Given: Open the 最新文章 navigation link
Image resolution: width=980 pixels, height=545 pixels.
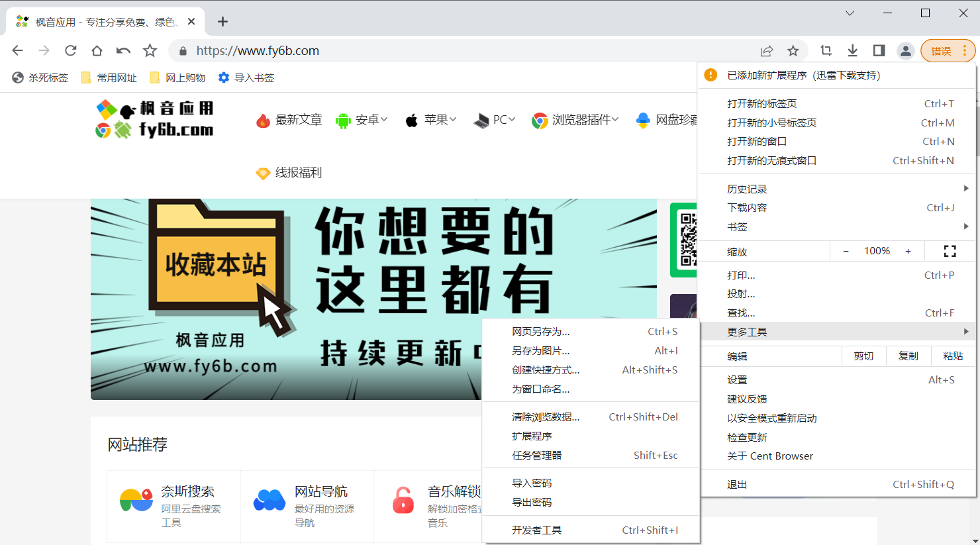Looking at the screenshot, I should pos(289,120).
